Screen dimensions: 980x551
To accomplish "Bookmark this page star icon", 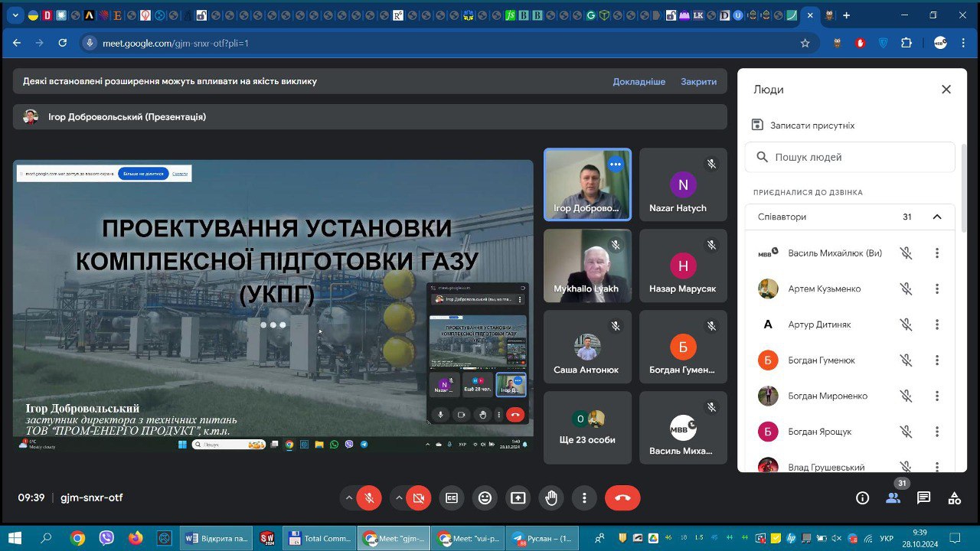I will (x=805, y=43).
